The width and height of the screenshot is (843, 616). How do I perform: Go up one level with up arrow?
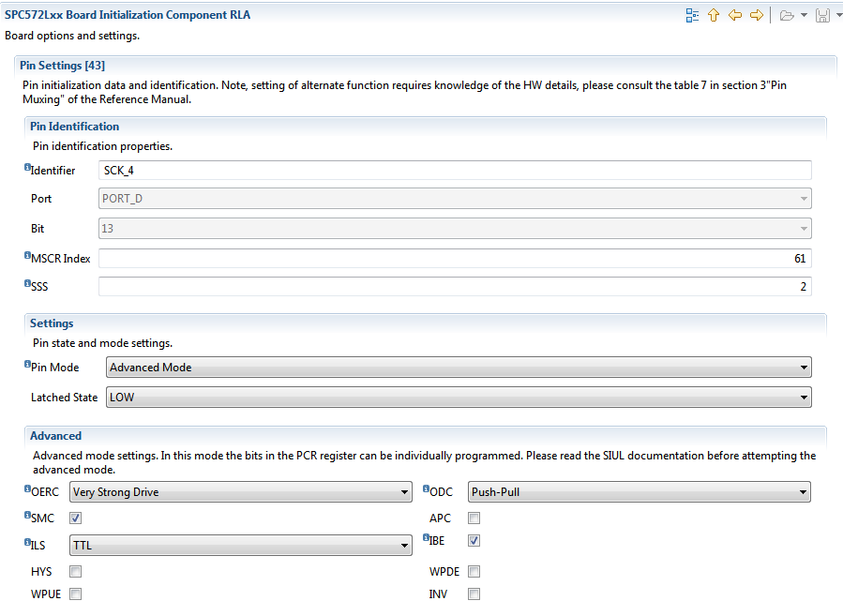(714, 15)
